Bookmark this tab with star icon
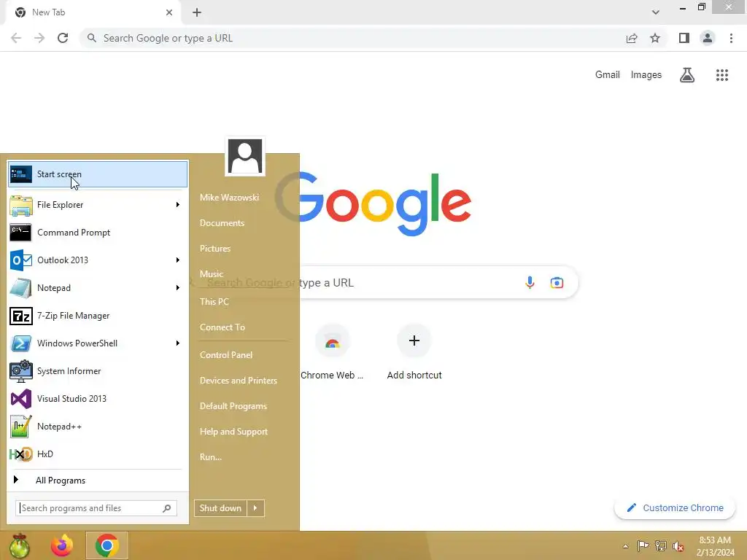This screenshot has width=747, height=560. click(x=655, y=38)
